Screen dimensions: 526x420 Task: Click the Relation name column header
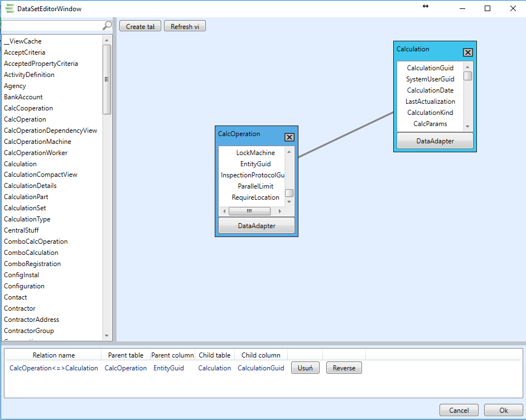coord(54,355)
